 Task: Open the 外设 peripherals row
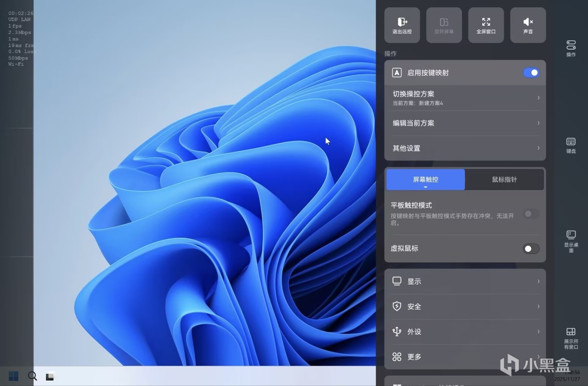465,332
